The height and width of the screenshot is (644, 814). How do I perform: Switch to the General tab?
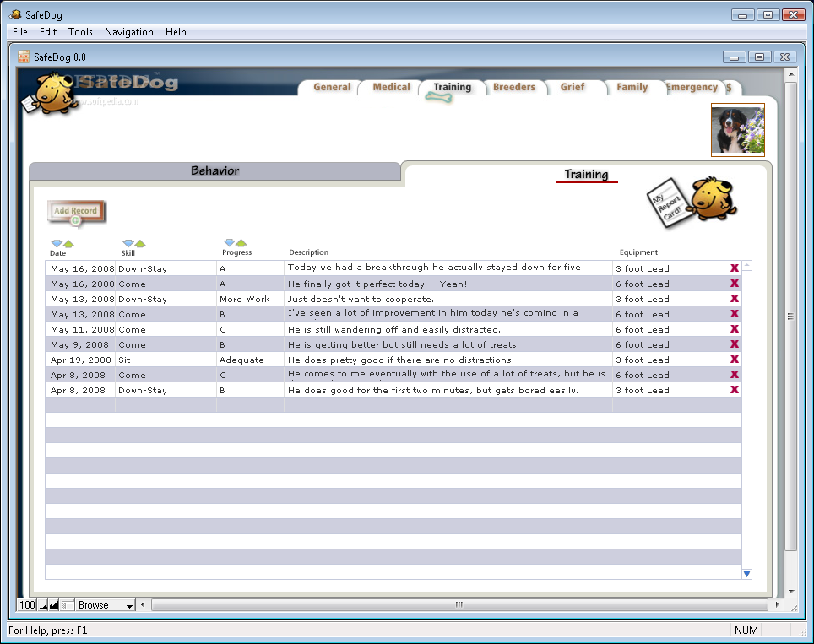[332, 87]
